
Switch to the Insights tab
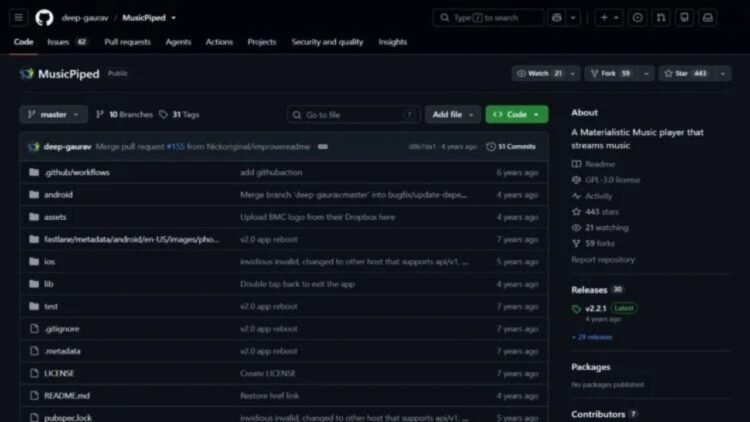coord(393,42)
